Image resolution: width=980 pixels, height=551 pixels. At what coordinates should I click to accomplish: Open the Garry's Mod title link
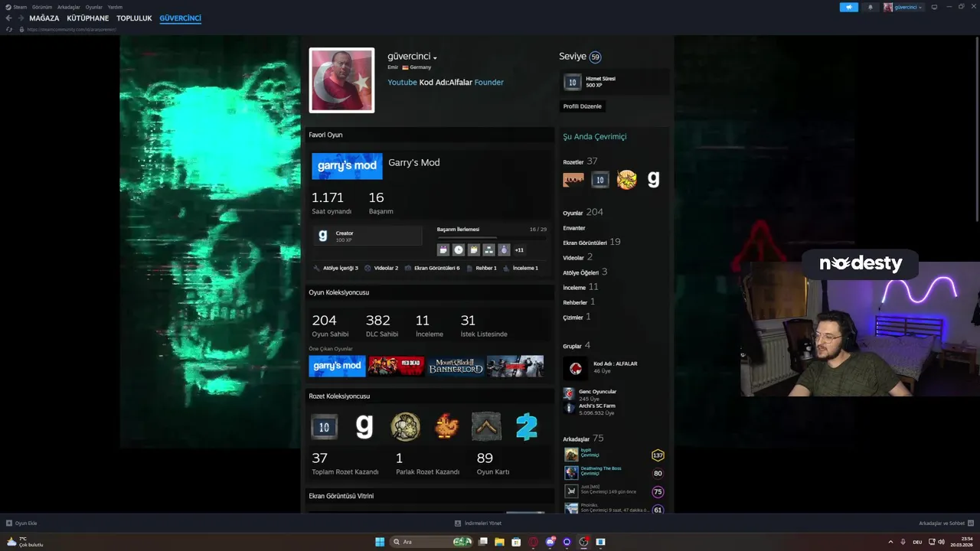coord(413,162)
